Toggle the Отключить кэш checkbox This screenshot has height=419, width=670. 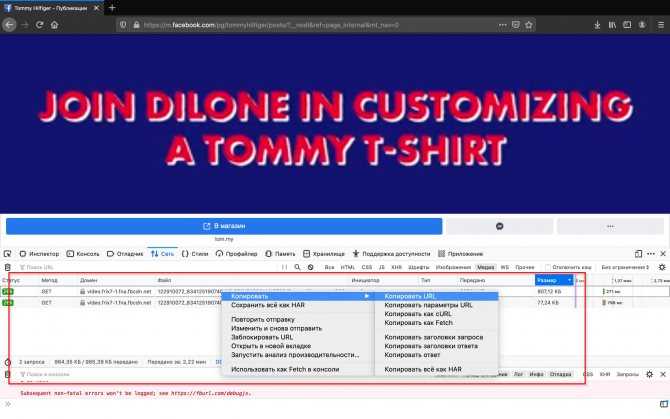click(x=547, y=267)
